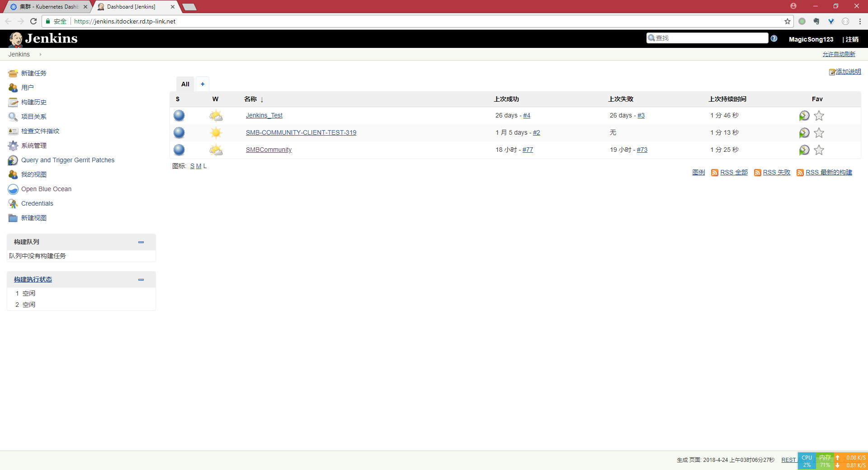Viewport: 868px width, 470px height.
Task: Open 系统管理 (Manage Jenkins) from sidebar
Action: point(33,146)
